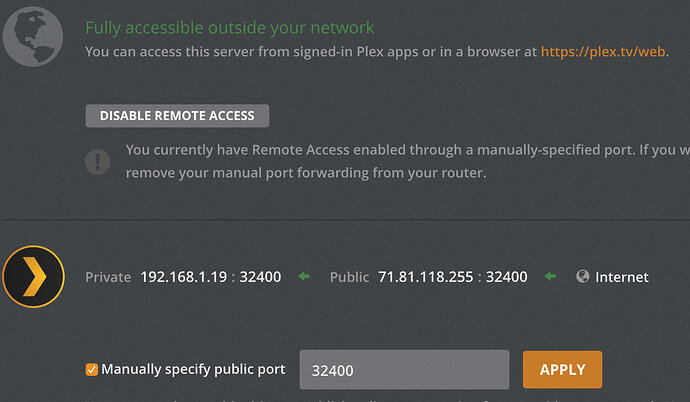Click the private IP address 192.168.1.19
Viewport: 690px width, 402px height.
coord(182,277)
